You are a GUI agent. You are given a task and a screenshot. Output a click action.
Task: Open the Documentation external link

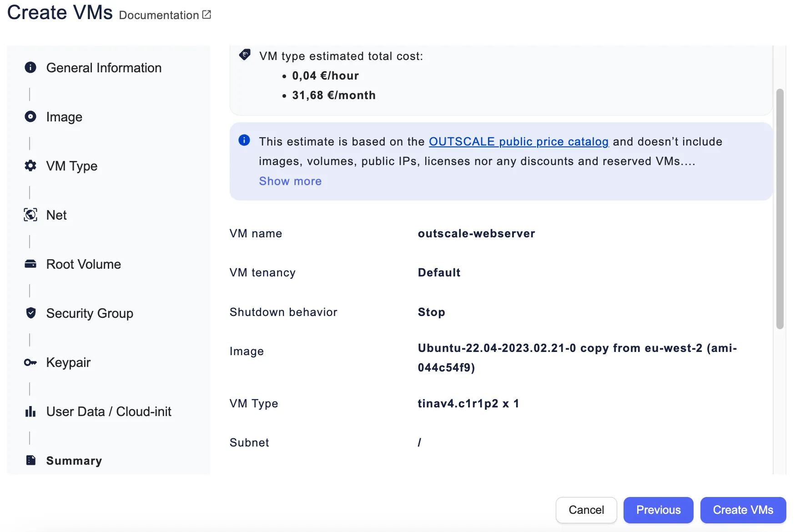click(x=165, y=15)
